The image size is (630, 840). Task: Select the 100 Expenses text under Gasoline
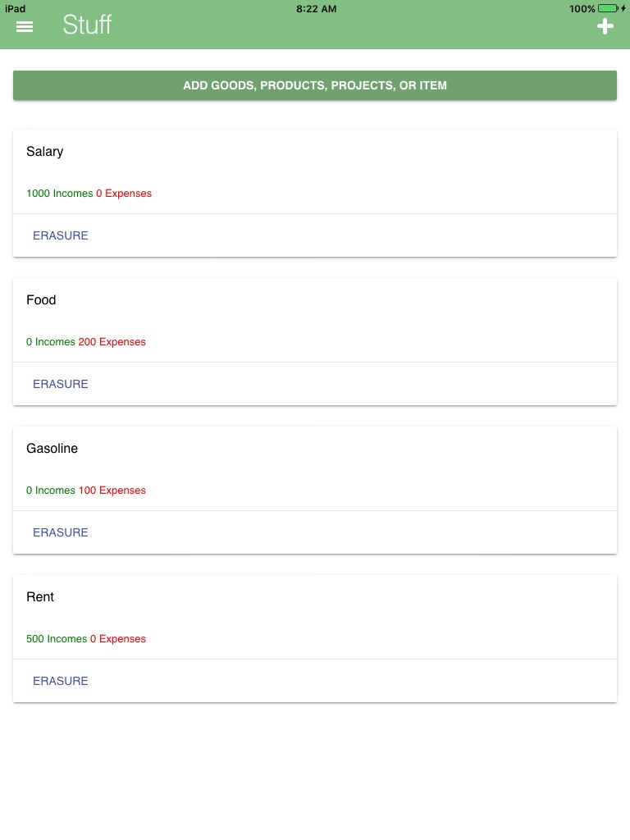click(x=112, y=491)
